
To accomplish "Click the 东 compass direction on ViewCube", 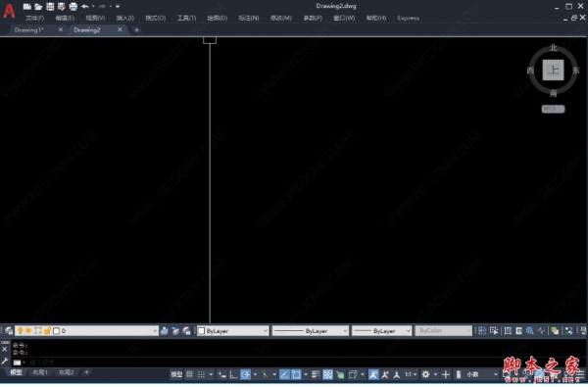I will pyautogui.click(x=575, y=71).
